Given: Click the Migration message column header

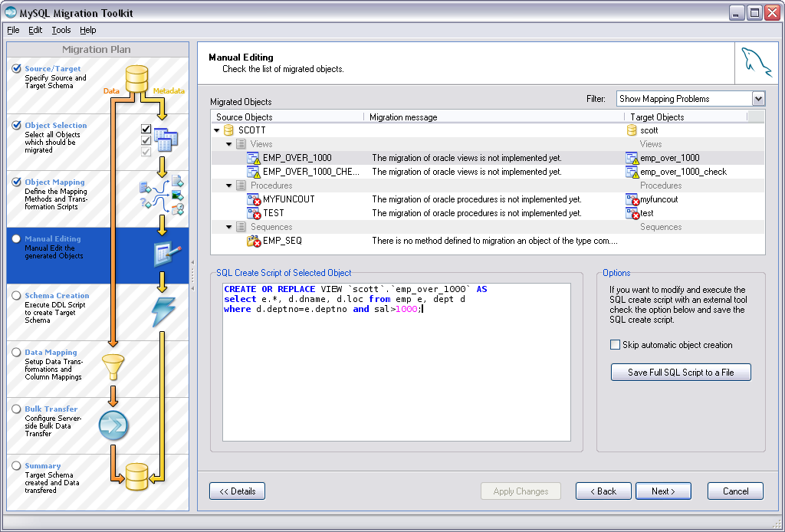Looking at the screenshot, I should [494, 117].
